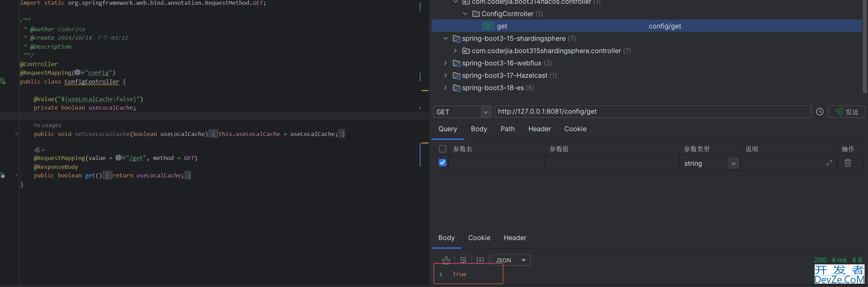Screen dimensions: 868x287
Task: Open the request Header tab
Action: (x=539, y=129)
